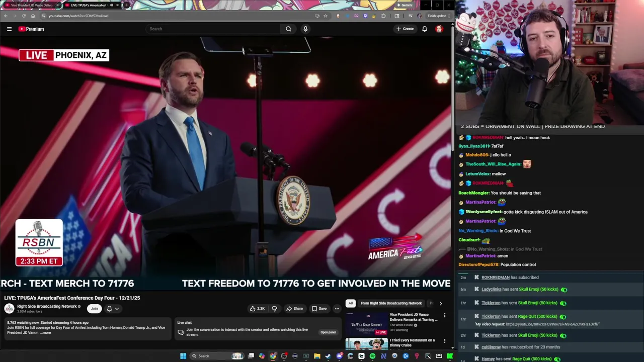
Task: Click caitlinpnw username in event list
Action: [491, 347]
